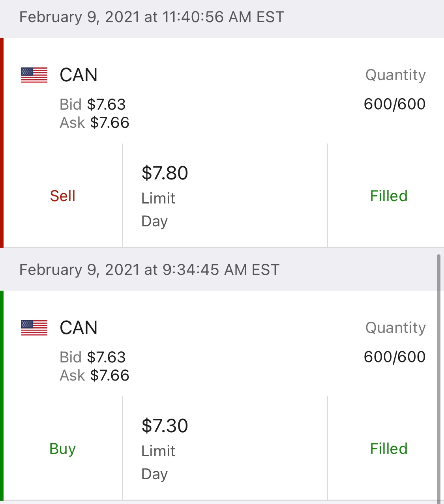Click the green Buy label

click(63, 449)
